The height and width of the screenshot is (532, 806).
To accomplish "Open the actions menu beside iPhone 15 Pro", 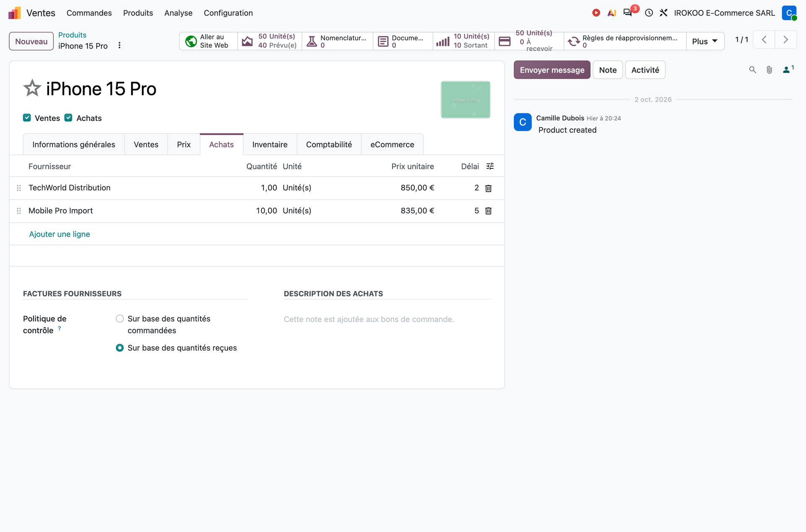I will pyautogui.click(x=120, y=45).
